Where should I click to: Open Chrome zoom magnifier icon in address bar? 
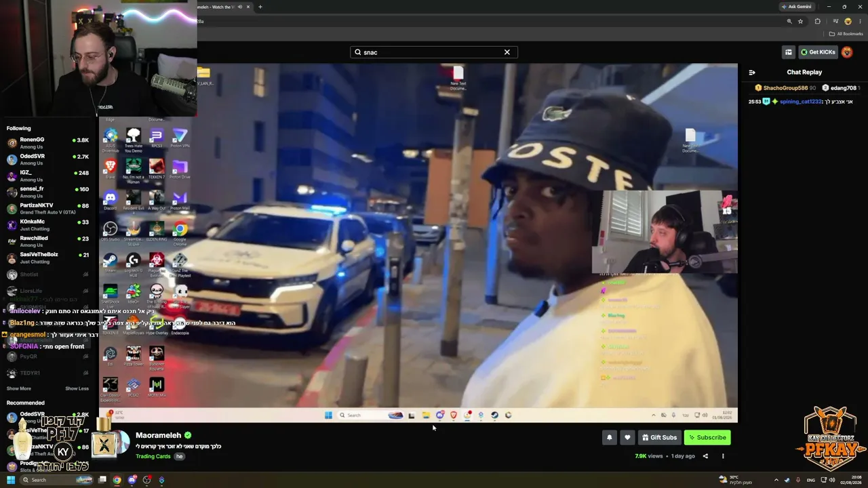point(789,21)
